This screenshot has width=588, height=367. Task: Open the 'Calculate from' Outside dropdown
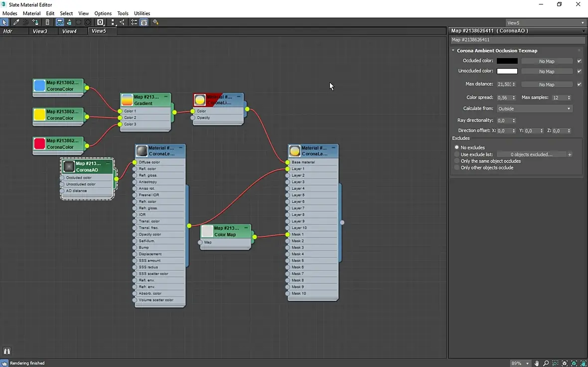click(534, 109)
